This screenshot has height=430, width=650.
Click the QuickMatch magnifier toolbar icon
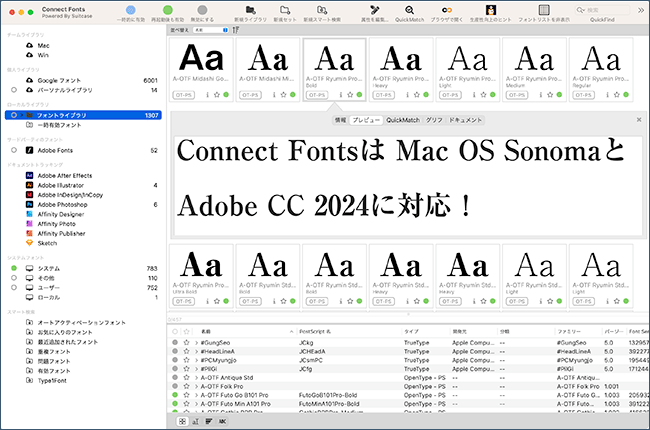click(x=409, y=10)
